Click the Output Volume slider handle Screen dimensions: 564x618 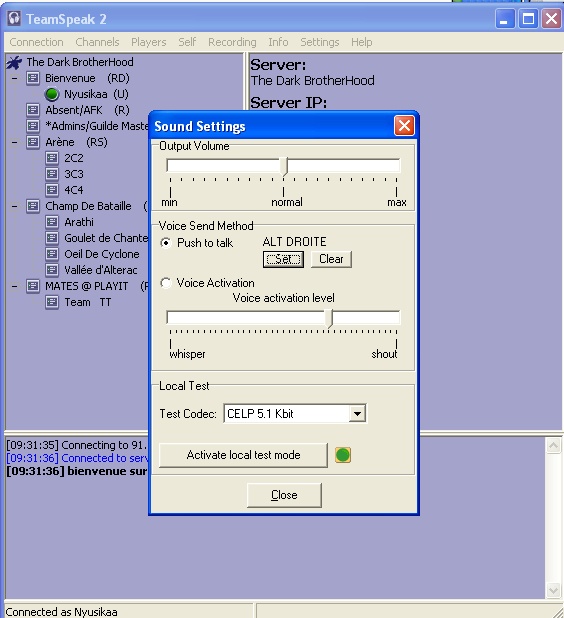tap(284, 167)
